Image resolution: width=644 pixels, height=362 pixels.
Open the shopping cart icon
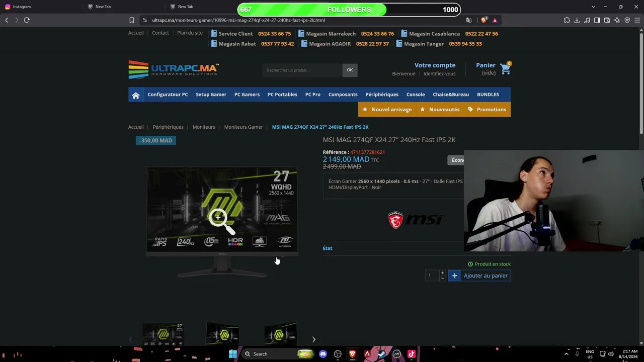coord(506,69)
